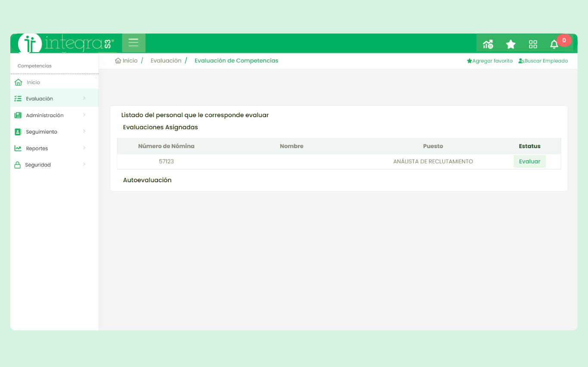Click the Reportes chart icon in the sidebar
Viewport: 588px width, 367px height.
point(18,149)
